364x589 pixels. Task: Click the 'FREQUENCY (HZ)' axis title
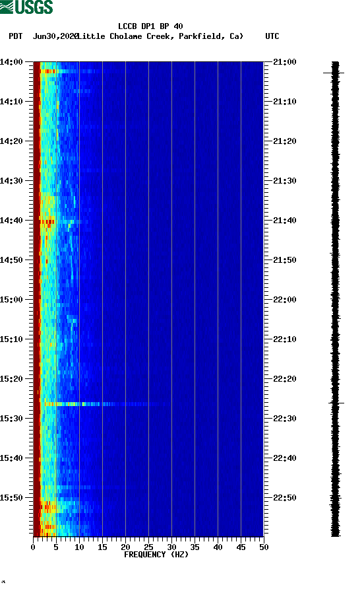pyautogui.click(x=156, y=555)
